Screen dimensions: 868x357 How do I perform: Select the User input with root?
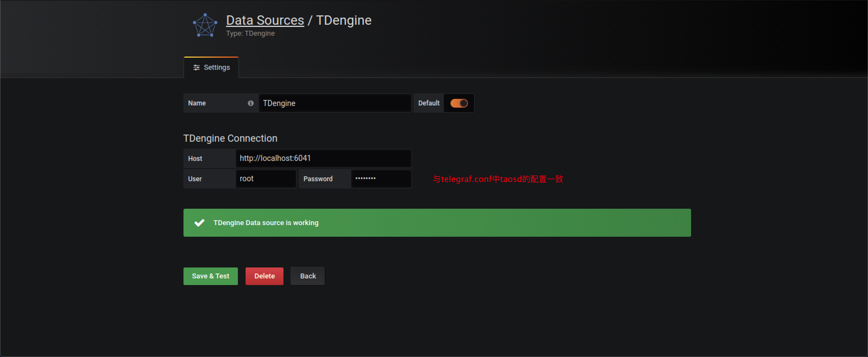point(266,179)
